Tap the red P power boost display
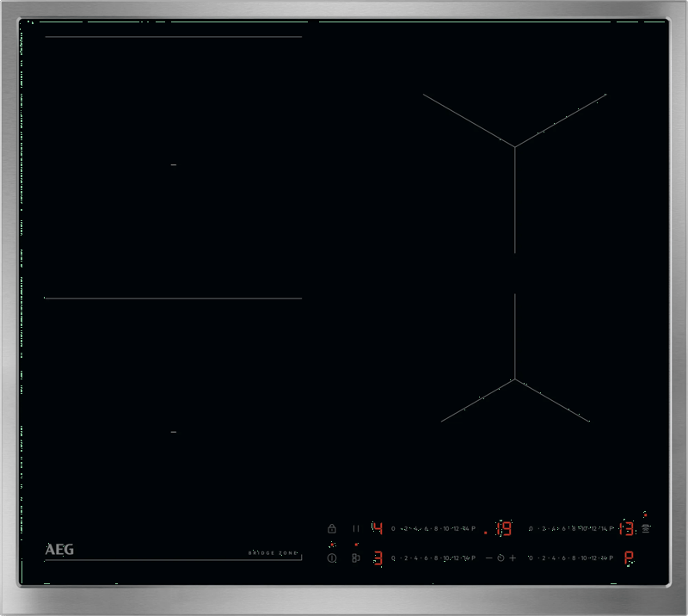688x616 pixels. 629,558
